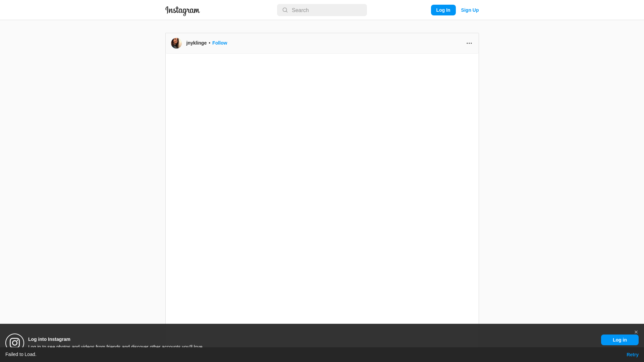Image resolution: width=644 pixels, height=362 pixels.
Task: Retry loading via the Retry link
Action: point(632,355)
